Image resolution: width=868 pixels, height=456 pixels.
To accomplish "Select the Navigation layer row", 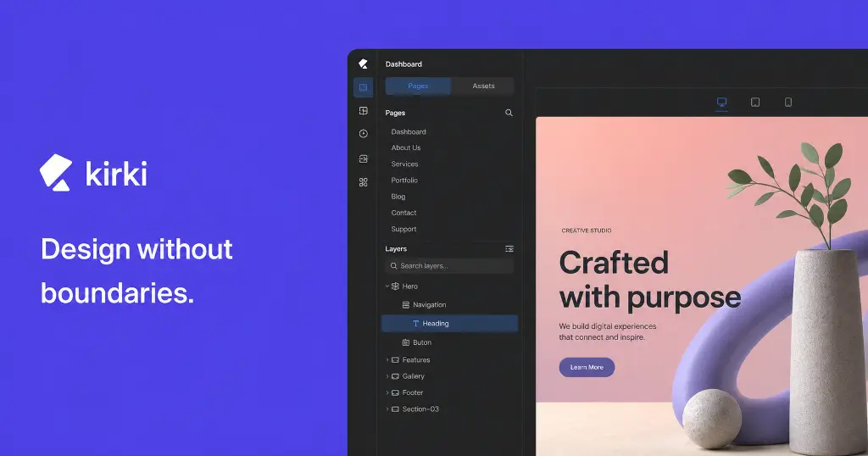I will (x=449, y=305).
